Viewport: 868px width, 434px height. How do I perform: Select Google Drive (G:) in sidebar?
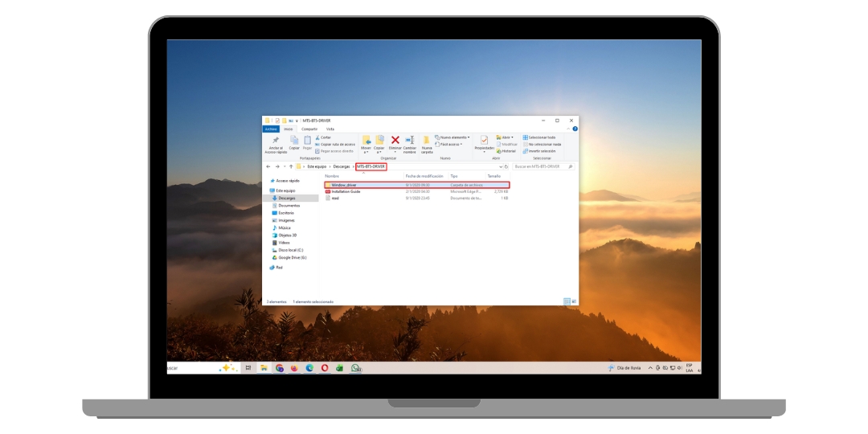click(x=292, y=257)
